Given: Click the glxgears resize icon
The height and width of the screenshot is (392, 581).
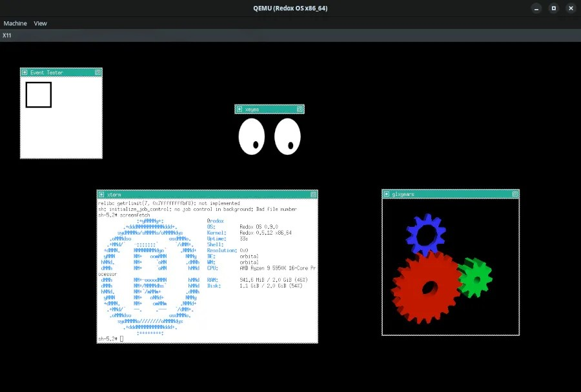Looking at the screenshot, I should [x=515, y=193].
